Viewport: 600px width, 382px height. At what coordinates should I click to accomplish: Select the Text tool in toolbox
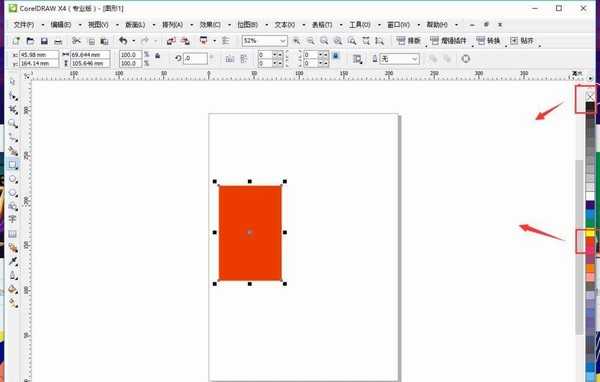pyautogui.click(x=13, y=219)
